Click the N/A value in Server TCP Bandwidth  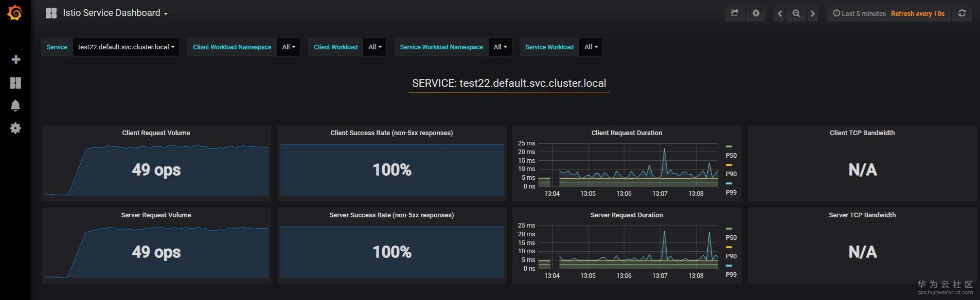pyautogui.click(x=863, y=252)
